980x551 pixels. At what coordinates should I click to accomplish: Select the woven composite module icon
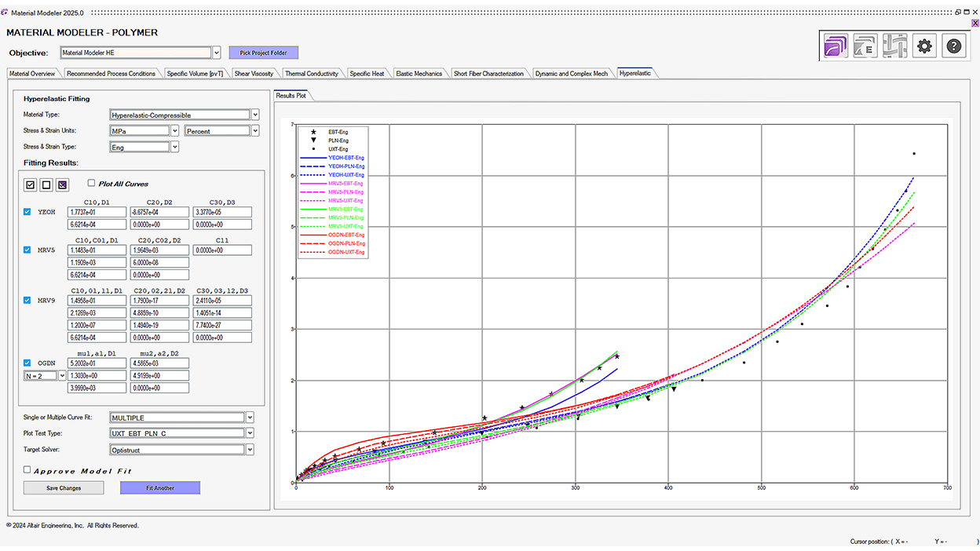click(894, 46)
